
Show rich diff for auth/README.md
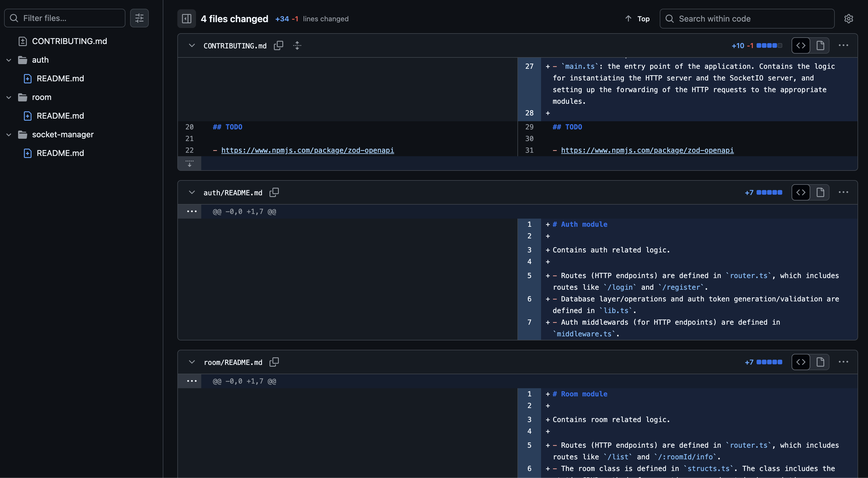tap(820, 192)
